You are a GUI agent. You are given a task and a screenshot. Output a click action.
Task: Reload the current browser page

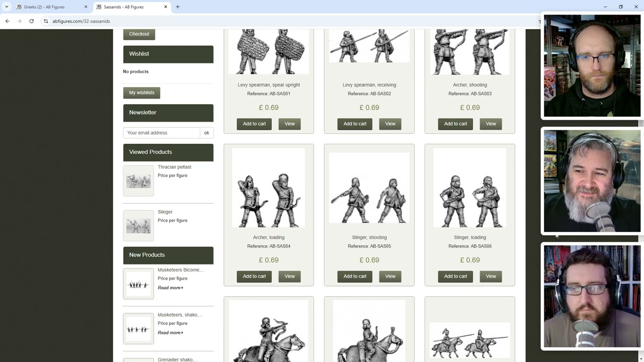(31, 21)
